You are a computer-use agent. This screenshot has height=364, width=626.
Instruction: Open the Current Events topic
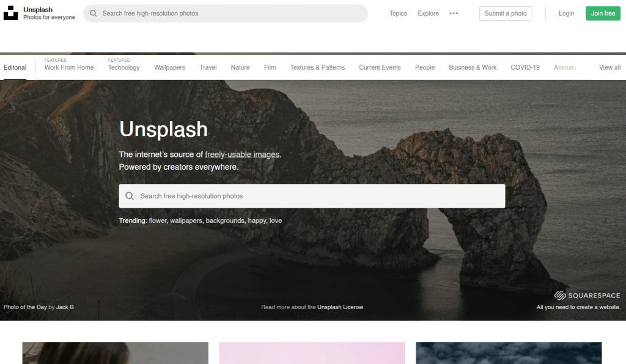380,67
